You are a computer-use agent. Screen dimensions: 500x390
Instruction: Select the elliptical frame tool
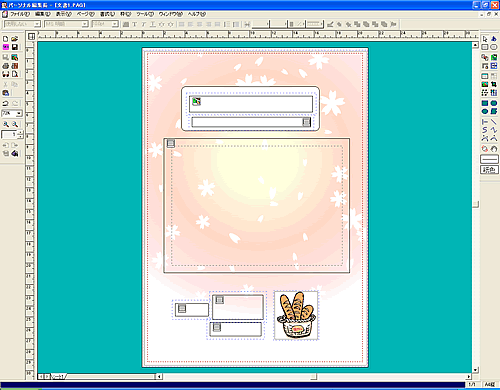[x=494, y=47]
